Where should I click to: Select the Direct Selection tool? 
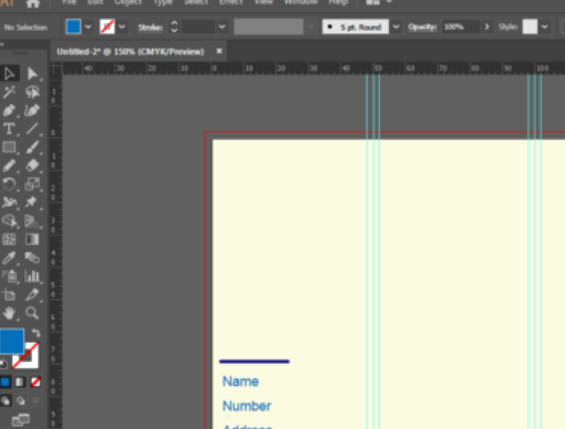coord(32,73)
